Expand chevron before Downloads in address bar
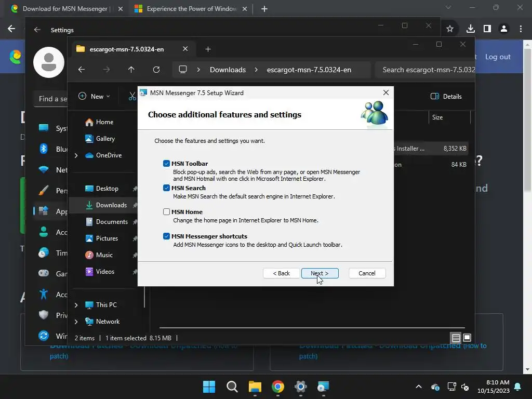The width and height of the screenshot is (532, 399). [x=198, y=70]
